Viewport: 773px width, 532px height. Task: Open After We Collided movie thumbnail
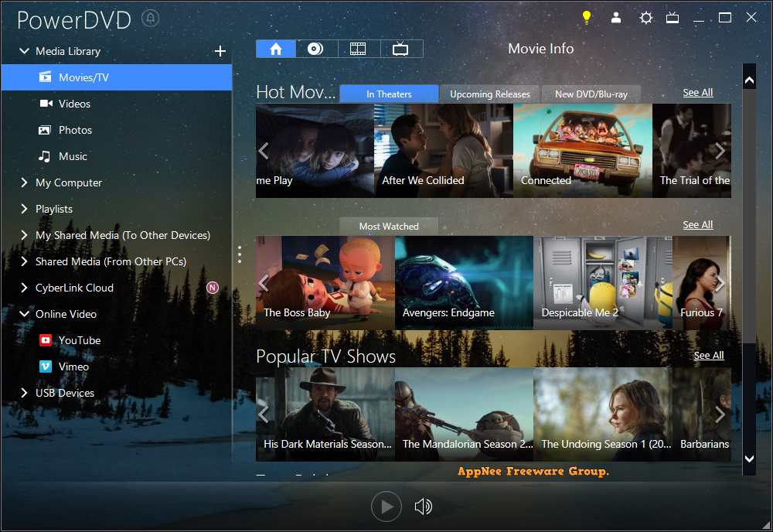point(444,150)
